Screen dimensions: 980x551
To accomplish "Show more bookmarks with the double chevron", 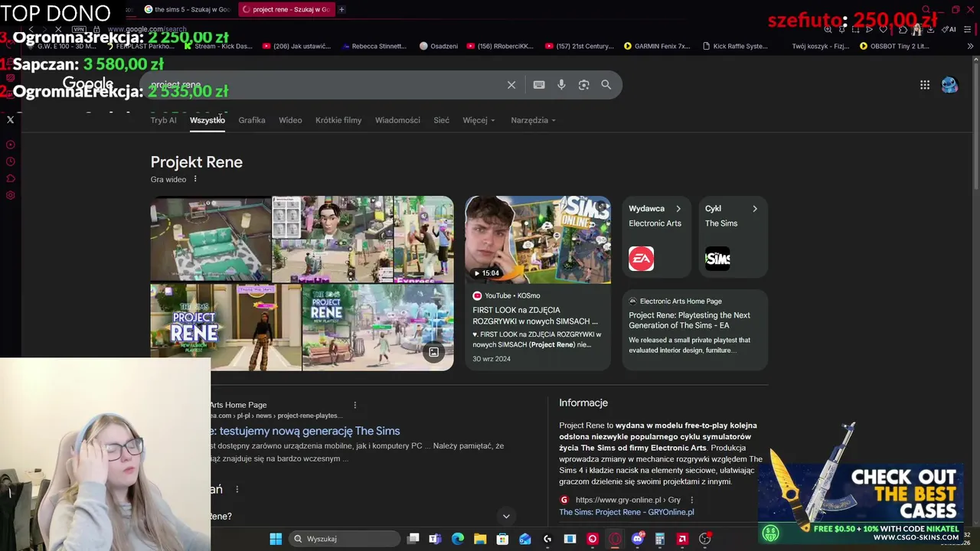I will click(970, 46).
